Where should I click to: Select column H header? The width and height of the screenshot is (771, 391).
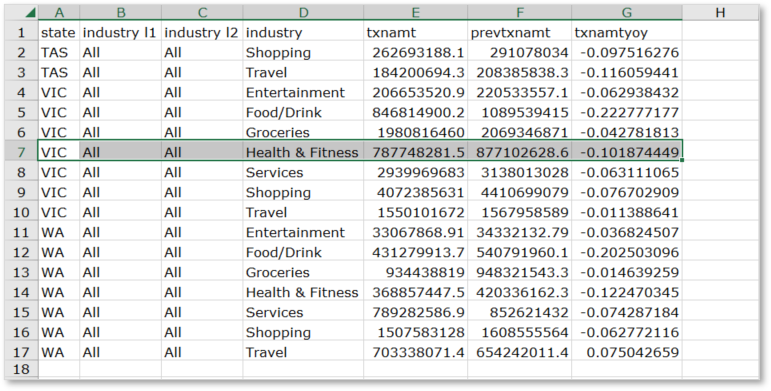720,13
